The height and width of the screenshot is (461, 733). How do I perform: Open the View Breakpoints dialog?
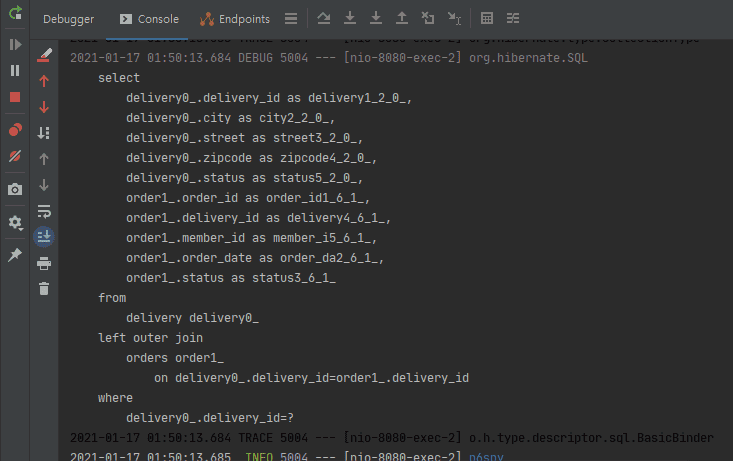(15, 130)
